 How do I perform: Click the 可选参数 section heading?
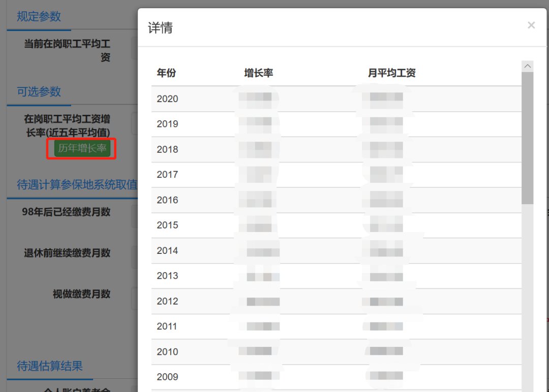[x=39, y=92]
